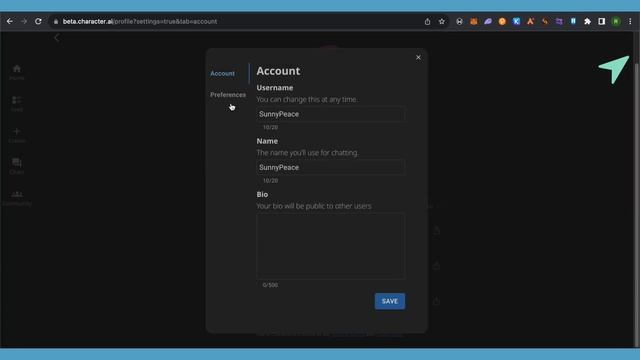
Task: Open the Chrome three-dot menu
Action: 630,21
